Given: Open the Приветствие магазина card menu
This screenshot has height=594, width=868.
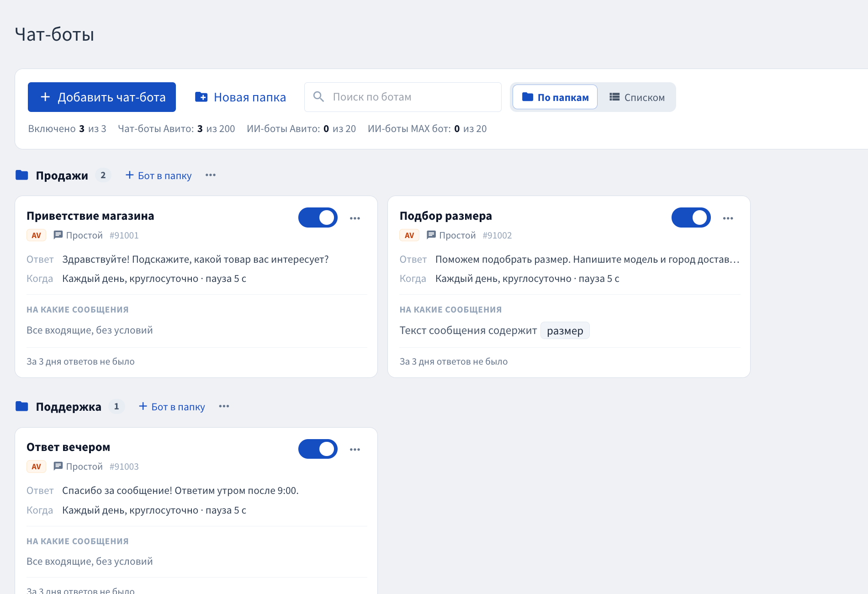Looking at the screenshot, I should coord(355,218).
